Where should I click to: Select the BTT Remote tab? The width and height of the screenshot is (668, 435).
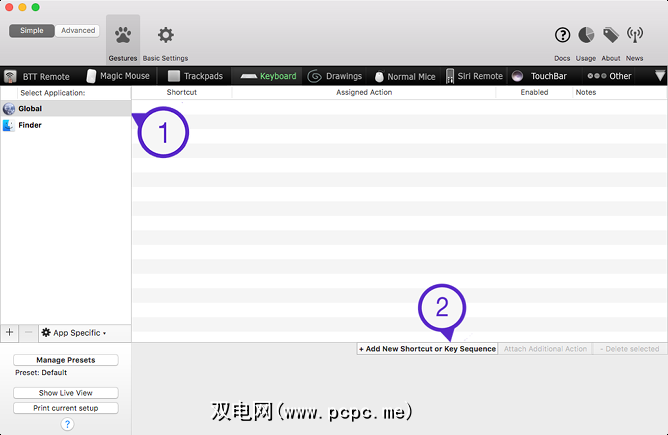[x=37, y=76]
